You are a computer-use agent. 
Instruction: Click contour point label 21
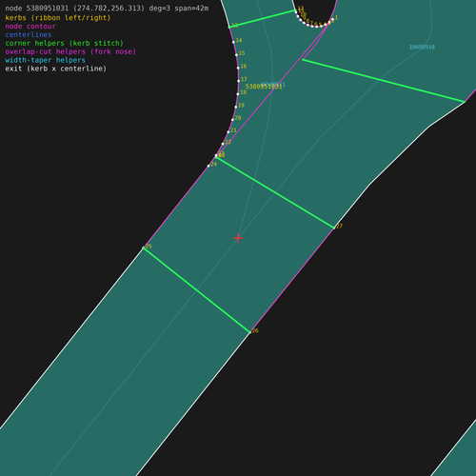click(x=233, y=130)
